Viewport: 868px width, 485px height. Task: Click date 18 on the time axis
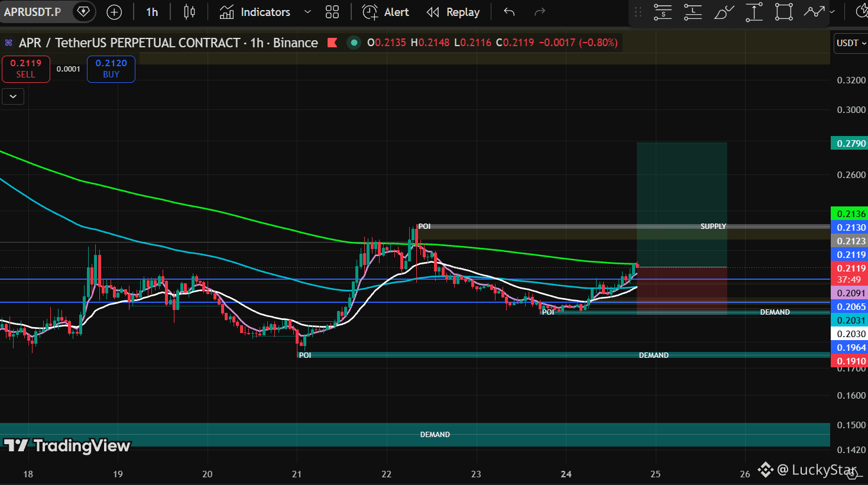coord(28,474)
